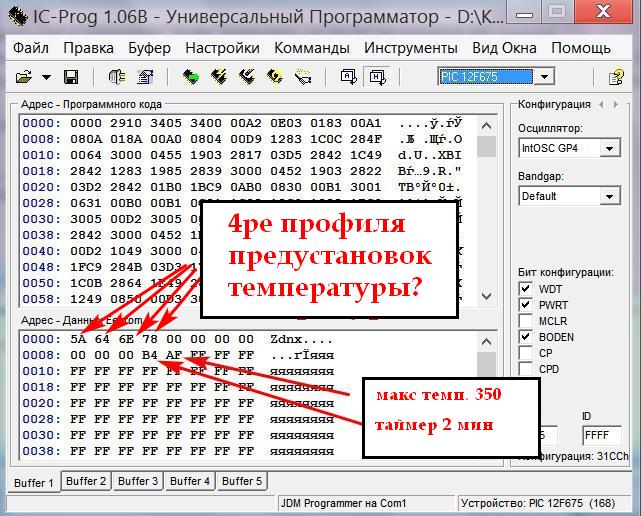Switch to the Buffer 3 tab
The height and width of the screenshot is (516, 641).
tap(138, 481)
